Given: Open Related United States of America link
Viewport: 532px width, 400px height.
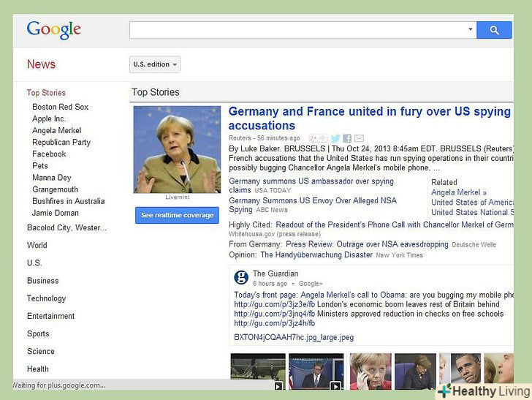Looking at the screenshot, I should [472, 203].
